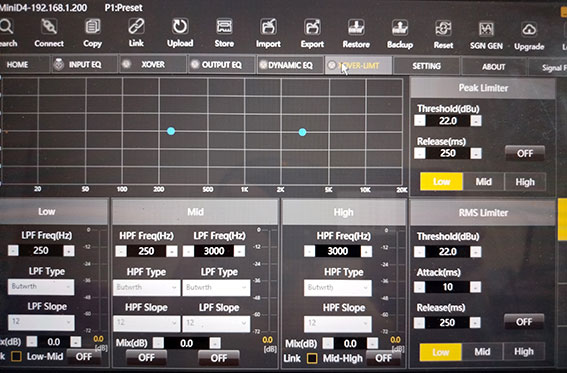The height and width of the screenshot is (373, 567).
Task: Open the SGN GEN signal generator
Action: (x=486, y=29)
